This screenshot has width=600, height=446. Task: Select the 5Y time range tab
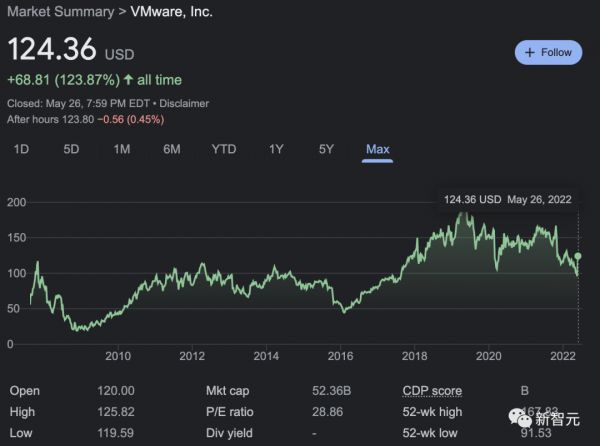(x=326, y=150)
